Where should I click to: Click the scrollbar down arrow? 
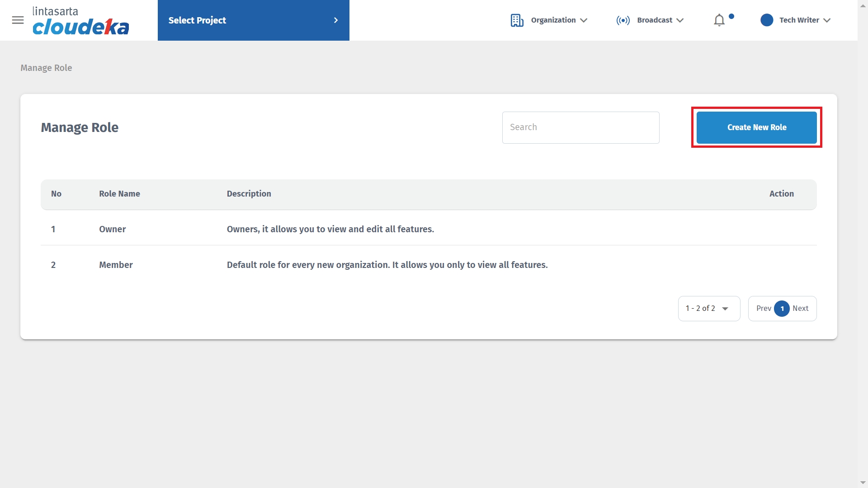tap(863, 483)
